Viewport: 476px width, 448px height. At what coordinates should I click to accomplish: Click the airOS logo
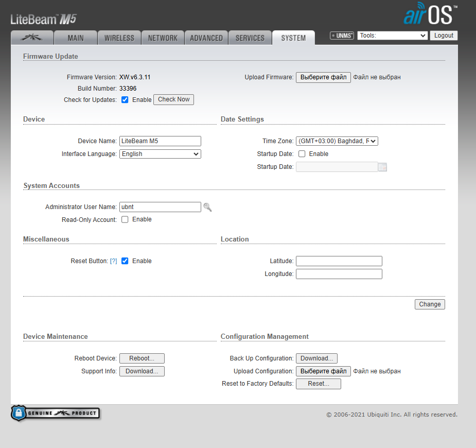tap(430, 13)
